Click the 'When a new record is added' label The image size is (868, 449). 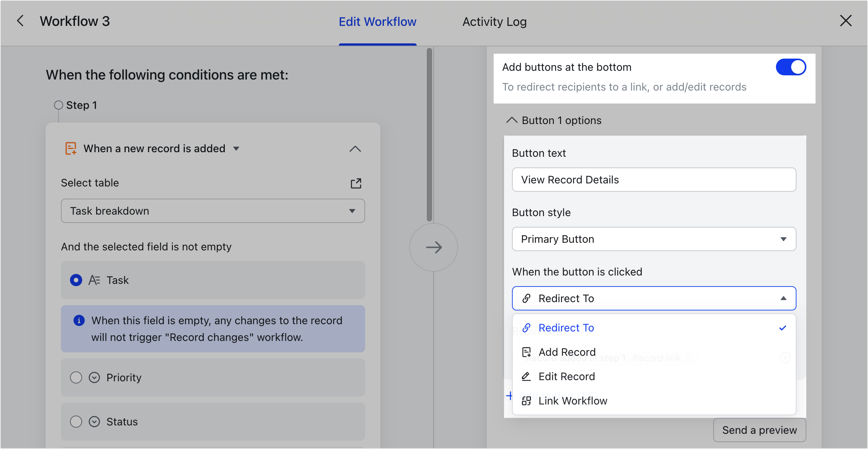(154, 148)
